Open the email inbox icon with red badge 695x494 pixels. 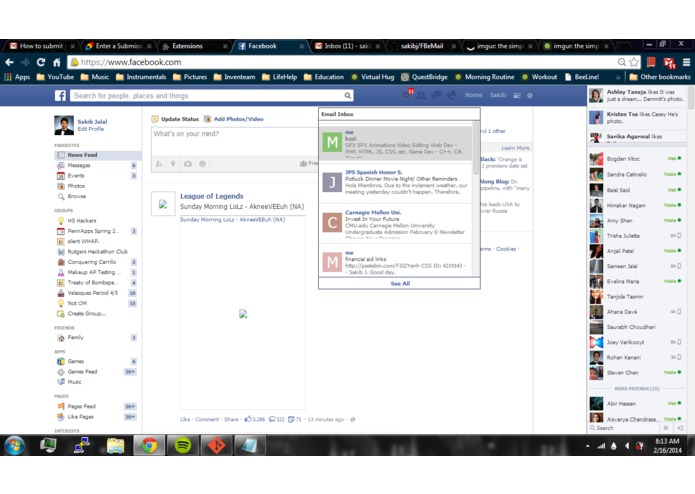407,94
